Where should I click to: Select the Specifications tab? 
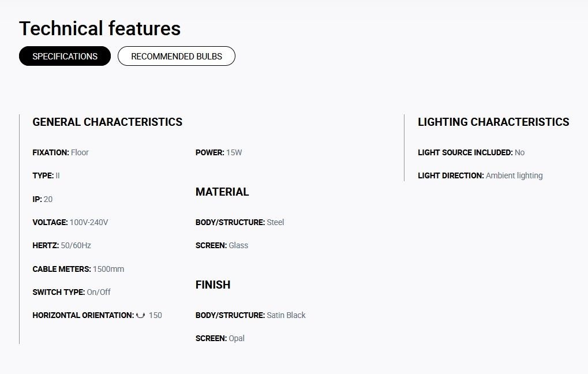coord(65,56)
